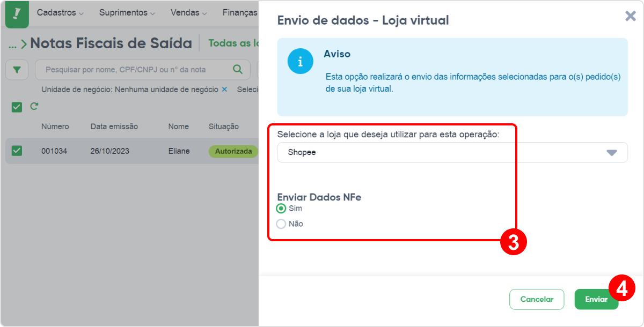Click the Cancelar button
644x327 pixels.
[537, 299]
